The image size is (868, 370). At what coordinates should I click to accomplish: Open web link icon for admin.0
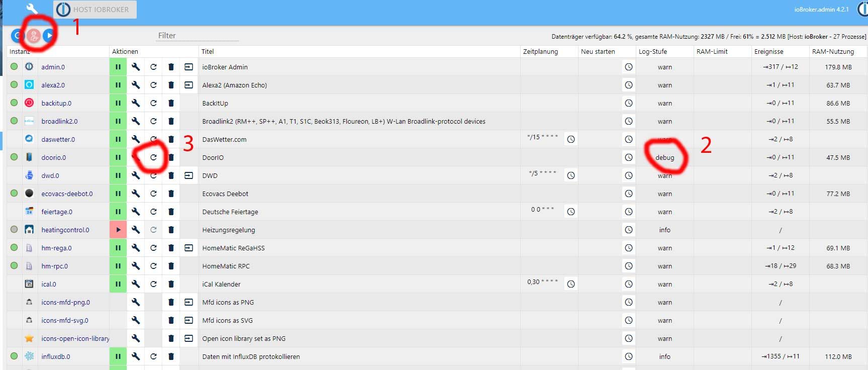pos(188,67)
